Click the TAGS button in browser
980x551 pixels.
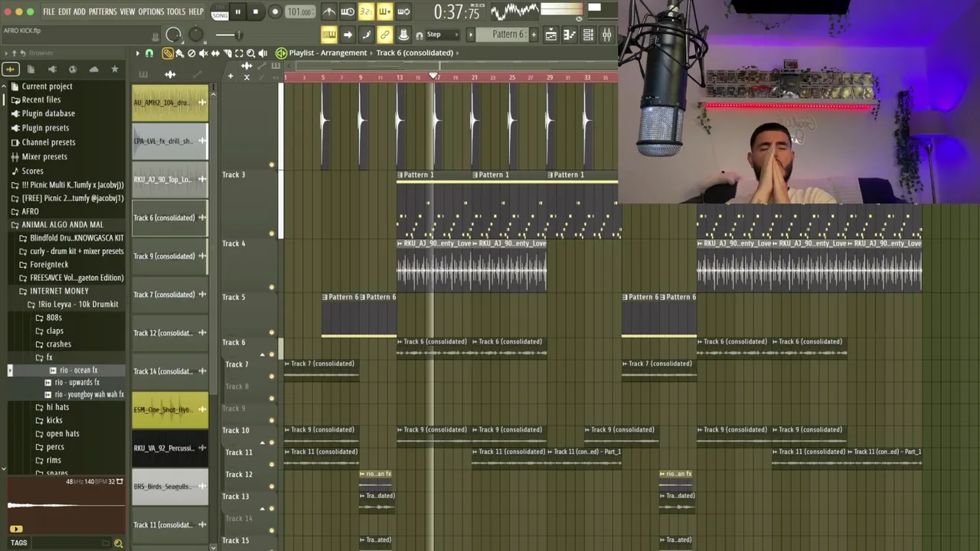pos(19,543)
